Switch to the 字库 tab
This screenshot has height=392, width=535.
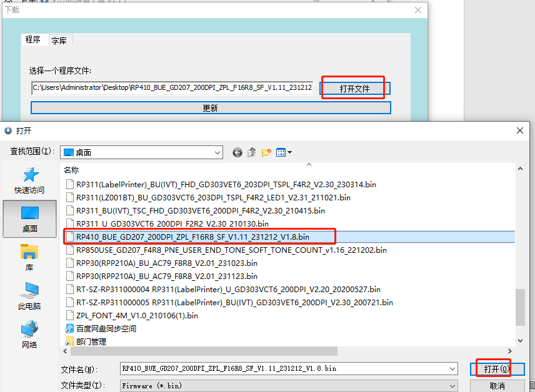pyautogui.click(x=59, y=41)
